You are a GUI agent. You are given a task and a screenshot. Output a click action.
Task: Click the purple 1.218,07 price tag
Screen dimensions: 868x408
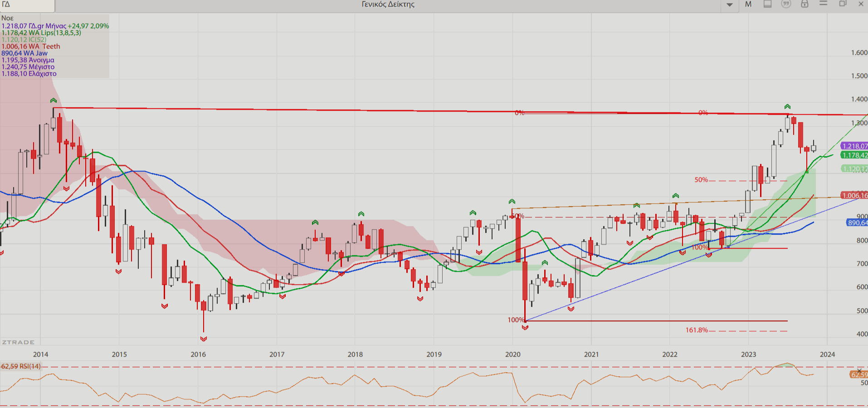pyautogui.click(x=854, y=146)
